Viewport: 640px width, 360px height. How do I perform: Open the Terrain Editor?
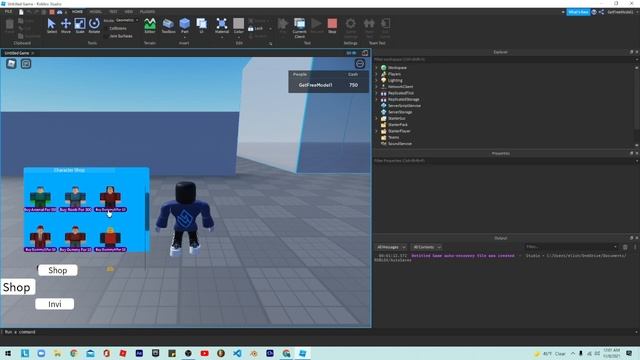150,25
